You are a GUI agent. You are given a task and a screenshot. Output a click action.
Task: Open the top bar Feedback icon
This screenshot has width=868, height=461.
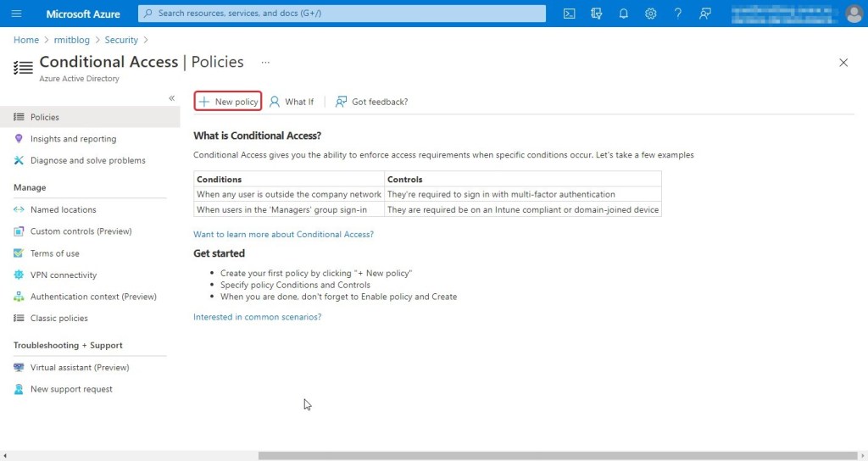[x=704, y=14]
